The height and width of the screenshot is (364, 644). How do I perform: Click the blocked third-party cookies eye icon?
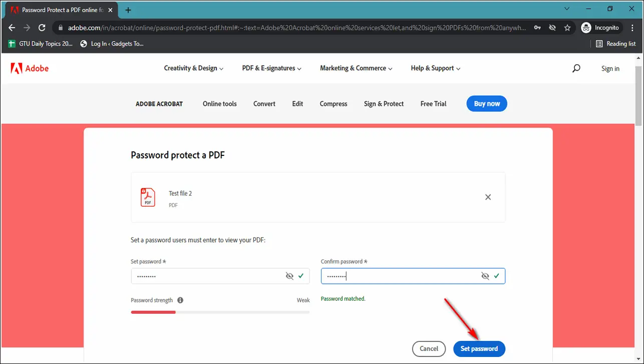(552, 28)
